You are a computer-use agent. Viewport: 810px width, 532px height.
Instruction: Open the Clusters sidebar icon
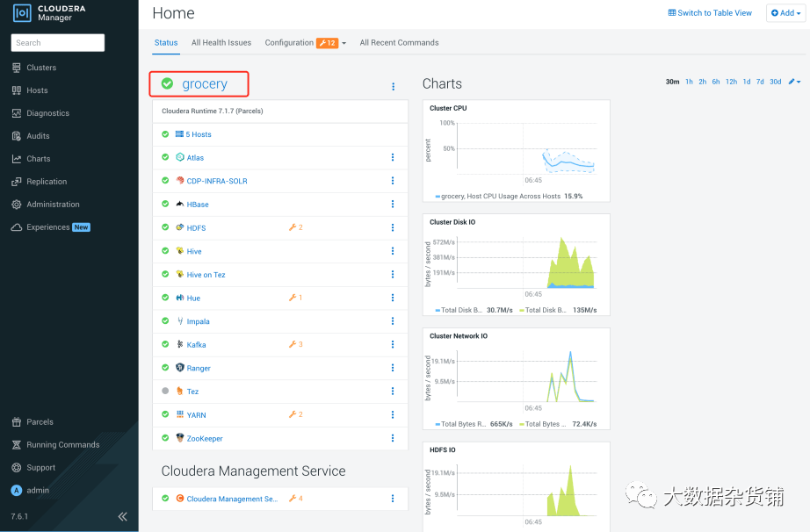coord(17,68)
